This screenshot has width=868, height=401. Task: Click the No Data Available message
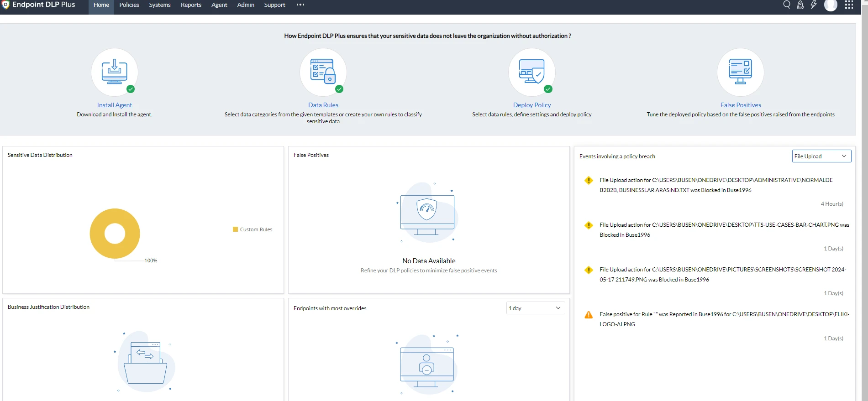click(429, 261)
